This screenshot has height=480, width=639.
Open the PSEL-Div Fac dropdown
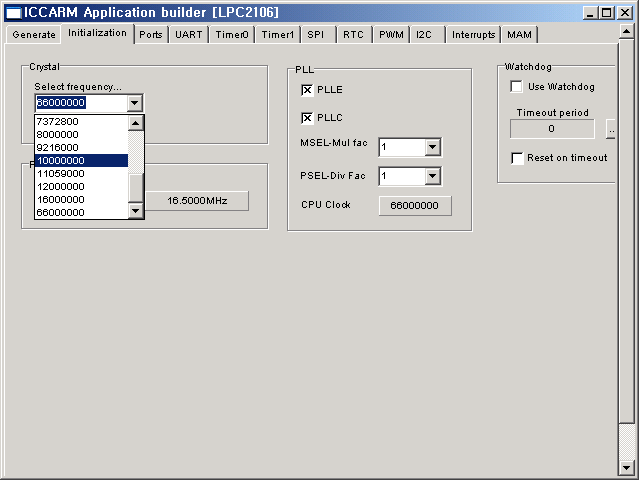coord(432,176)
